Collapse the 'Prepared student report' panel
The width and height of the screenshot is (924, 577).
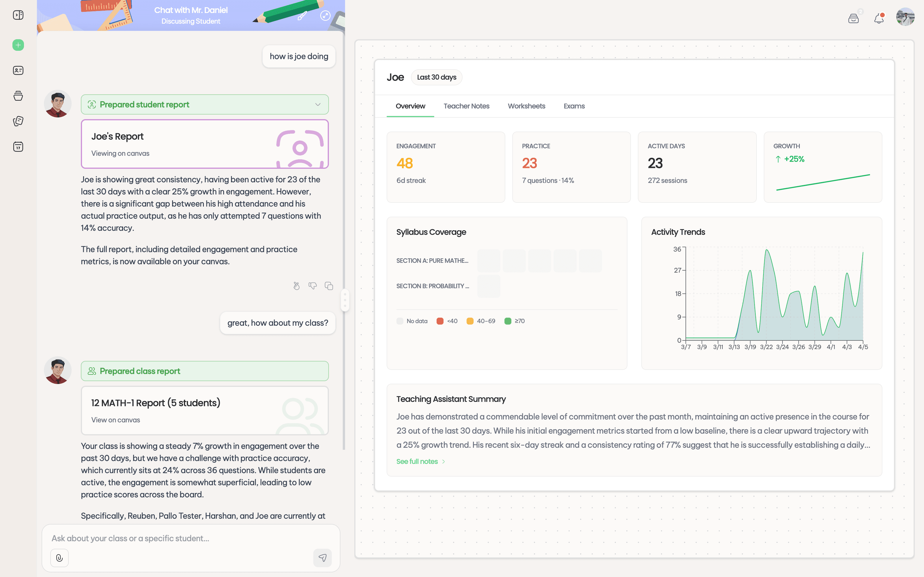(x=317, y=104)
